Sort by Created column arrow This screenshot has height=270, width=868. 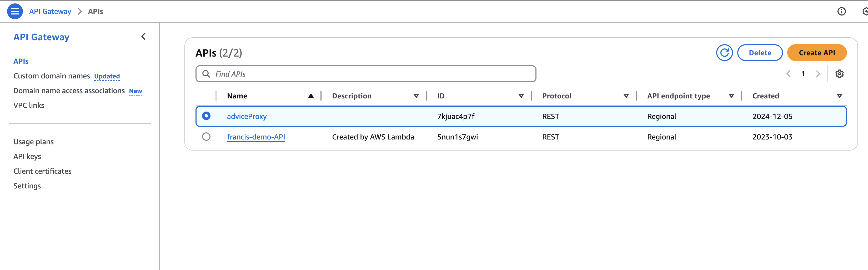839,96
